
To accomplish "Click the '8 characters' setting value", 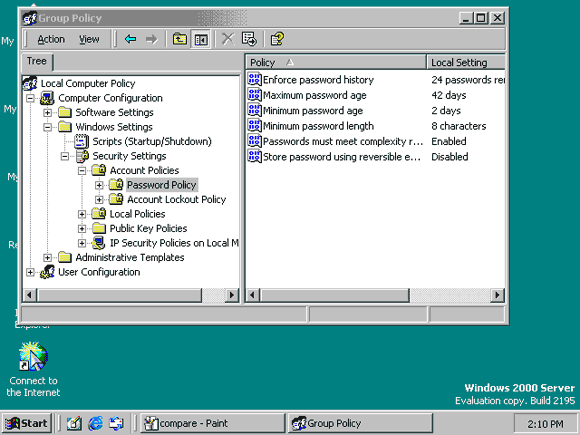I will (459, 126).
